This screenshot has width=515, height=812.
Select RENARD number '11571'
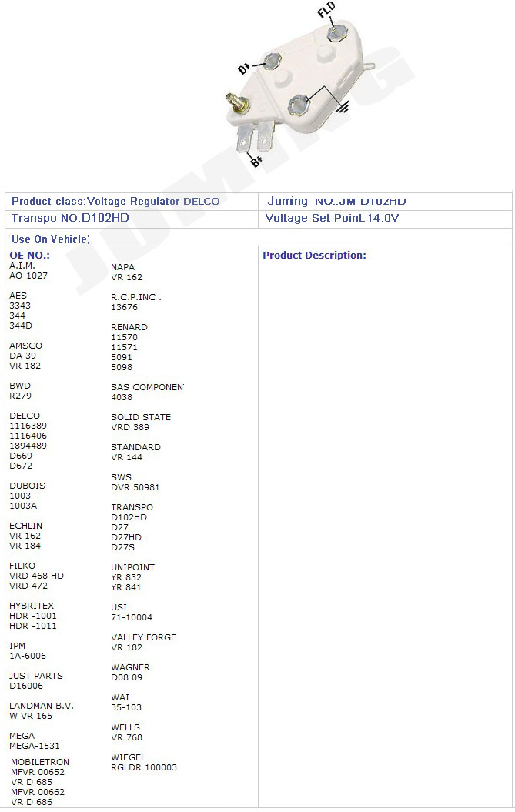click(x=125, y=347)
